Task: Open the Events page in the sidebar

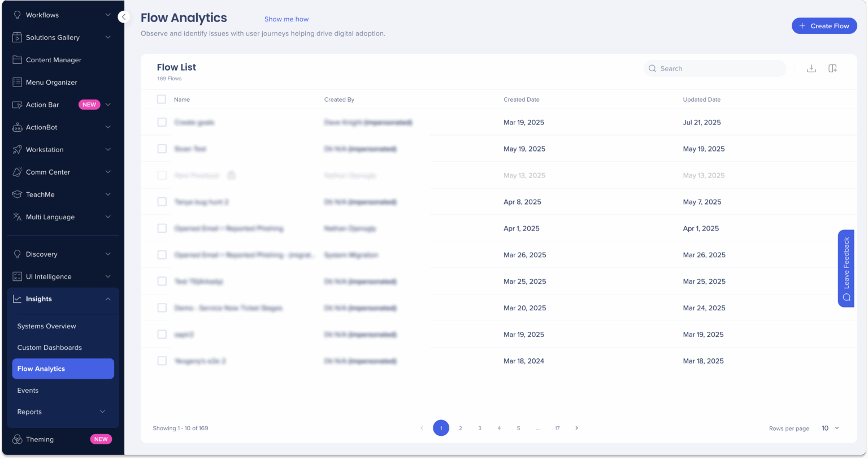Action: 28,390
